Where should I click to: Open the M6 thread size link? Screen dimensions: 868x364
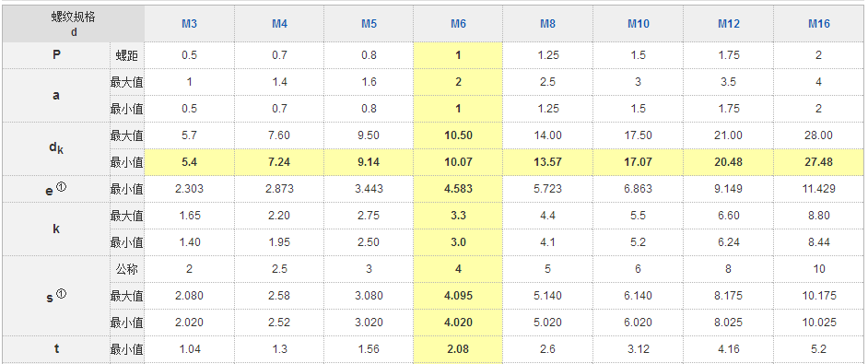[x=458, y=24]
